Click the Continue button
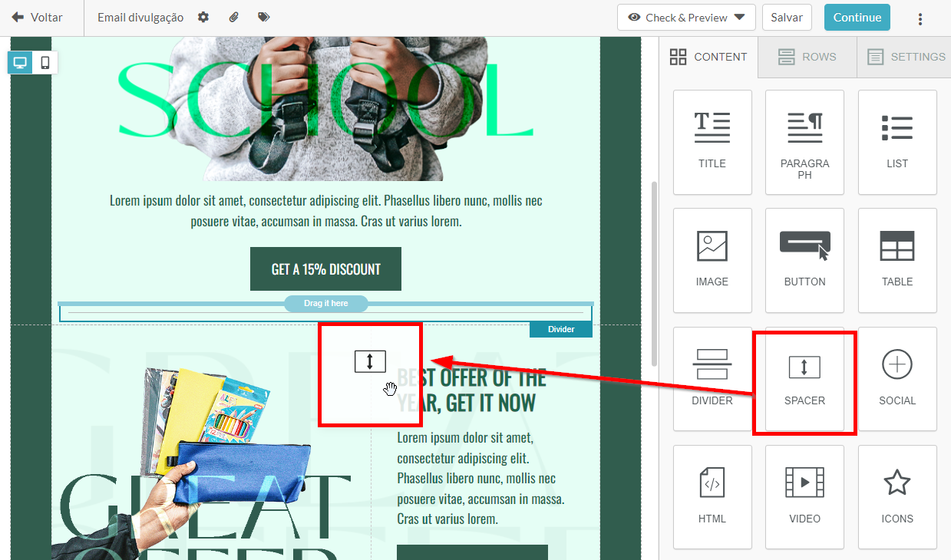Screen dimensions: 951x560 [x=857, y=18]
